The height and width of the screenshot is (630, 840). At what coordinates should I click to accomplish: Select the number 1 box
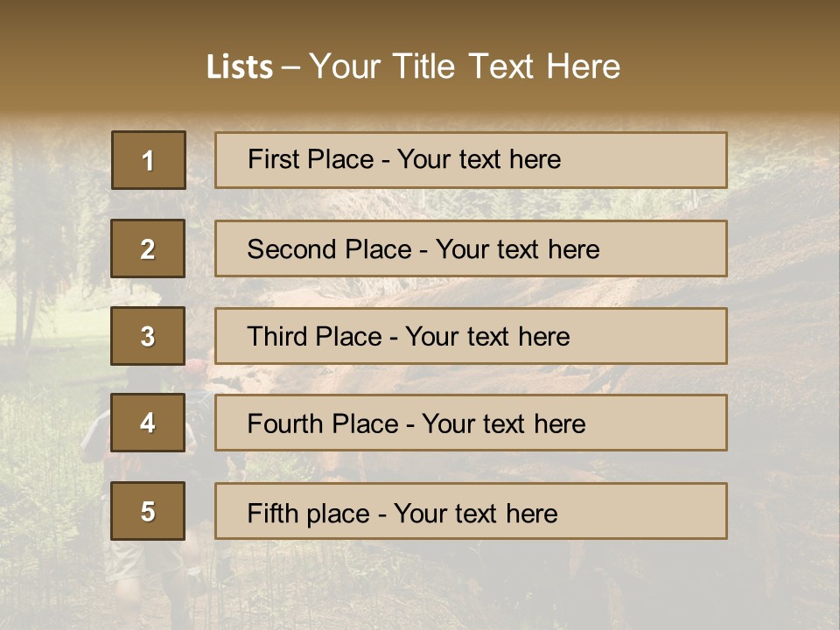coord(149,160)
